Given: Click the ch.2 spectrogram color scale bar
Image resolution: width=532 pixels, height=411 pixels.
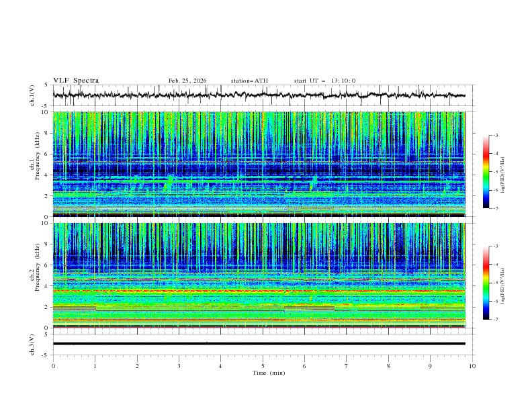Looking at the screenshot, I should point(486,283).
